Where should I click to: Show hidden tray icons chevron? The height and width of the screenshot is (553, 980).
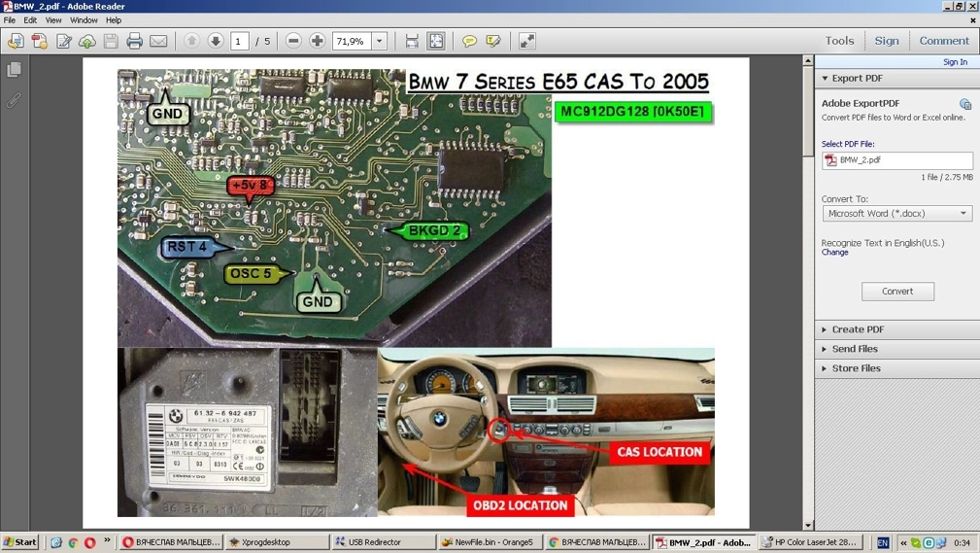(903, 542)
